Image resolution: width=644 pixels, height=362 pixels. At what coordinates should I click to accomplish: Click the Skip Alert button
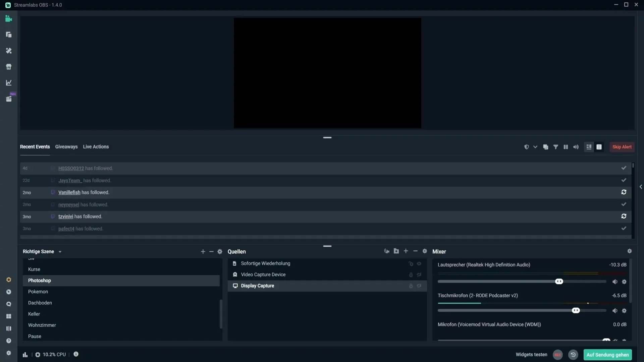tap(622, 147)
